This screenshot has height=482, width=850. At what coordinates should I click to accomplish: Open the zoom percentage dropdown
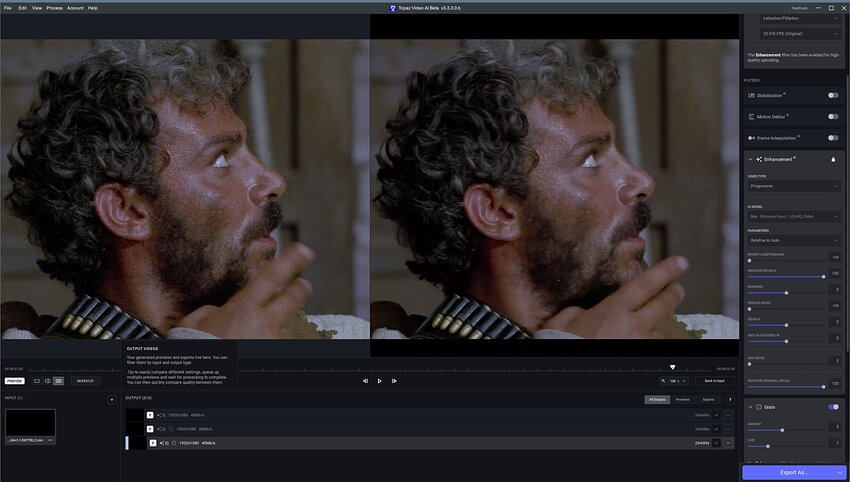click(x=674, y=381)
